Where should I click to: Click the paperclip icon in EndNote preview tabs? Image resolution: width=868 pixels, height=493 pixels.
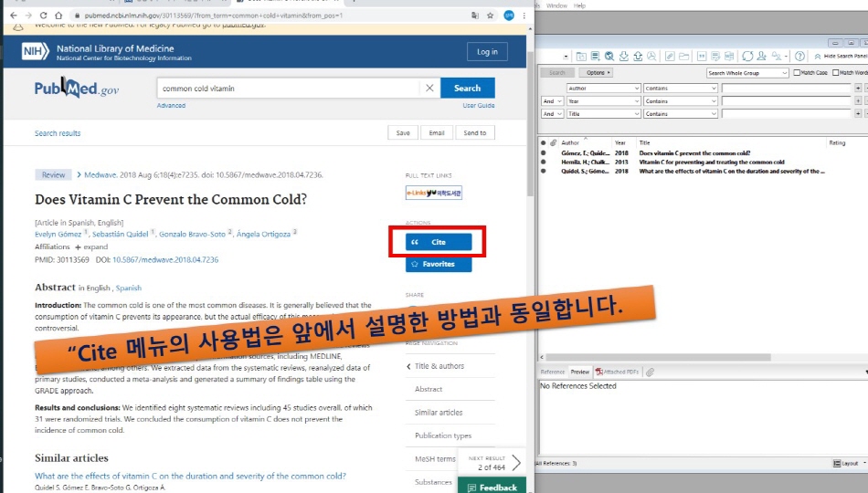[x=650, y=372]
